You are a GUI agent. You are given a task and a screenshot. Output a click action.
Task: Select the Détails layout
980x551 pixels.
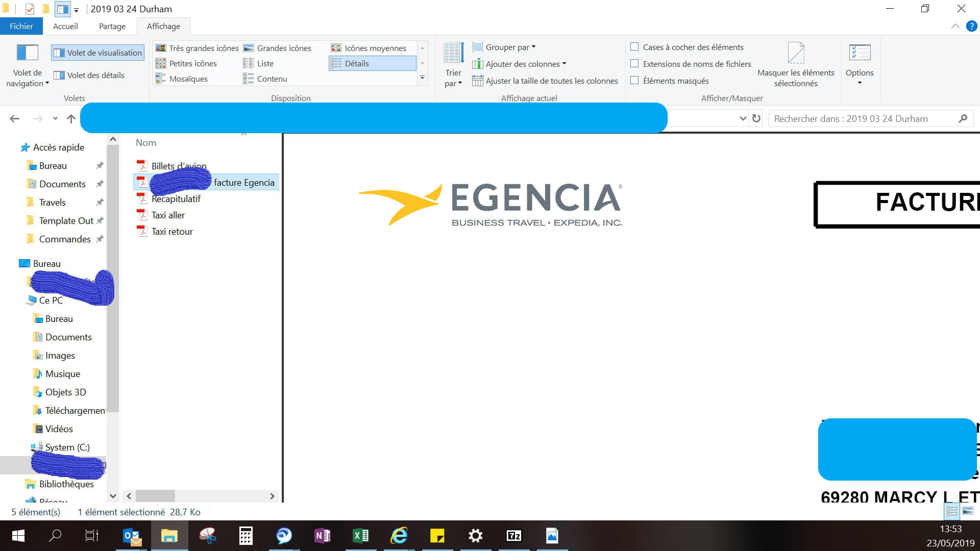[373, 63]
